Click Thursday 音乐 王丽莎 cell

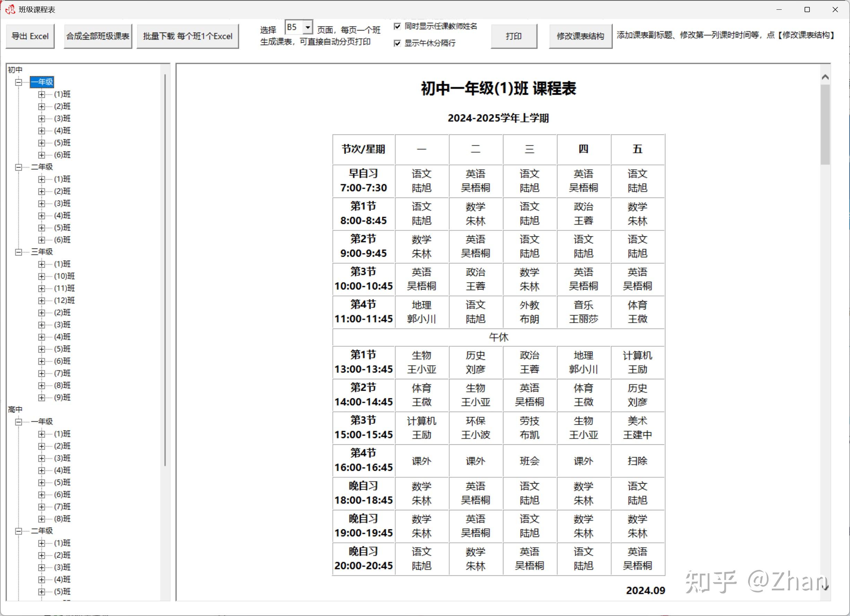coord(583,312)
